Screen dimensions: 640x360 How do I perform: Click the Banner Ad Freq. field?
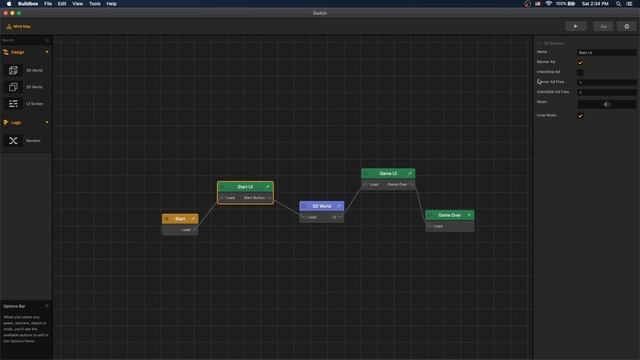pyautogui.click(x=607, y=82)
